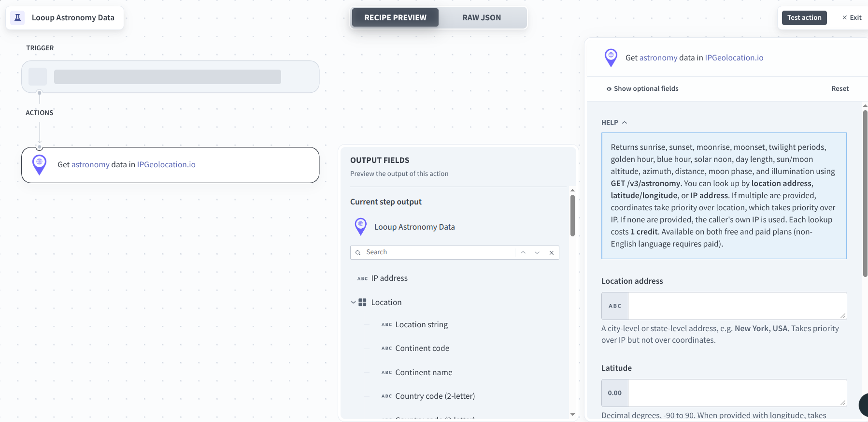Click the ABC badge of the Location address field
The image size is (868, 422).
click(x=615, y=306)
